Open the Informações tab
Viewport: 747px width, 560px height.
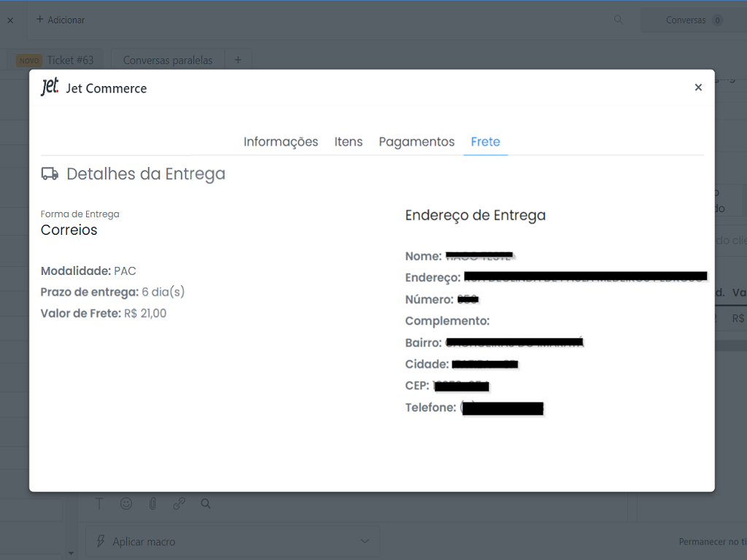(281, 141)
